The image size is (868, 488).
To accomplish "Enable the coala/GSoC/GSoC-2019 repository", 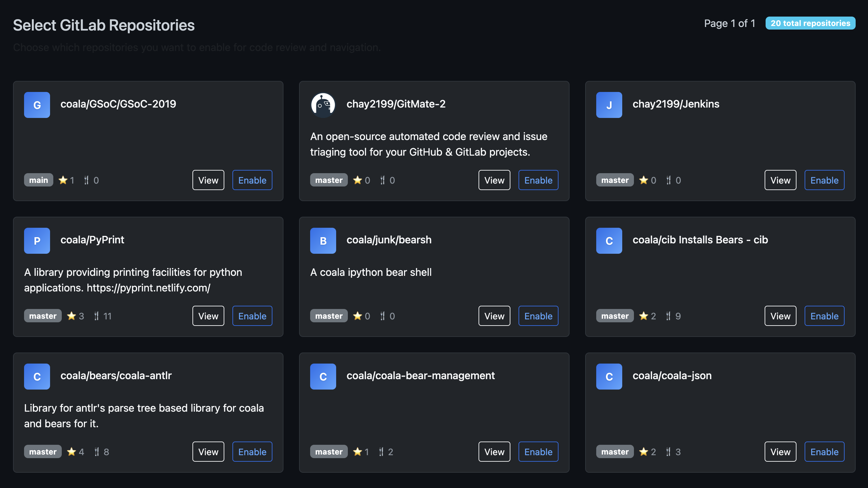I will tap(252, 180).
